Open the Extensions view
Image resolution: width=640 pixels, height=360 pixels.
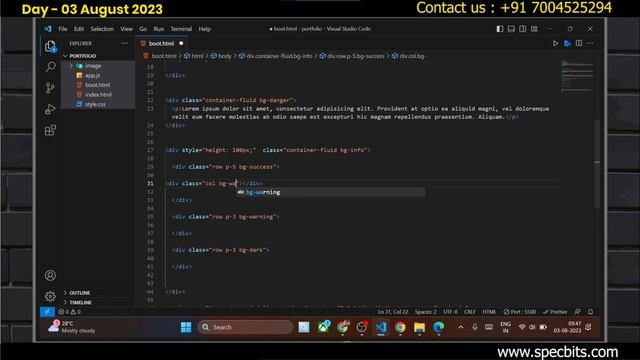click(50, 130)
